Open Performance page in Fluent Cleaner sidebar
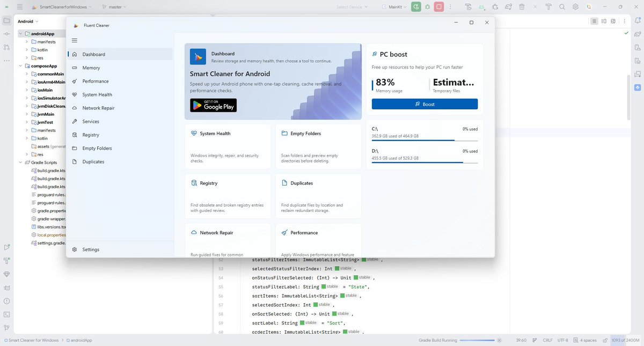This screenshot has width=644, height=346. coord(119,81)
